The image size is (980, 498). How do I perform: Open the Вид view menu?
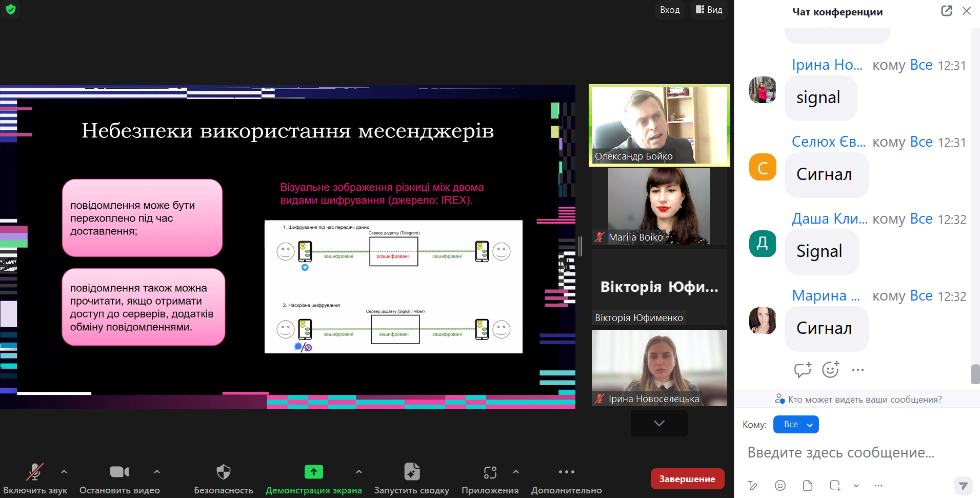pos(709,10)
